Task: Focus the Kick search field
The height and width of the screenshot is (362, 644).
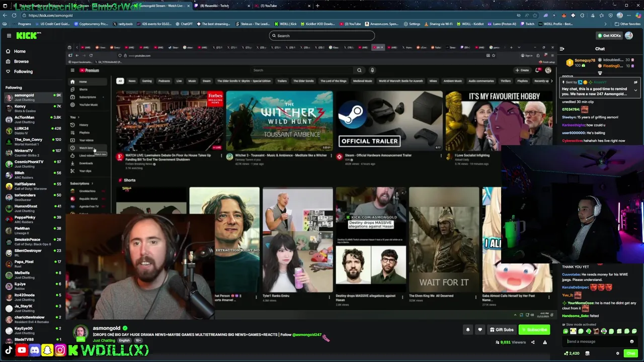Action: point(322,36)
